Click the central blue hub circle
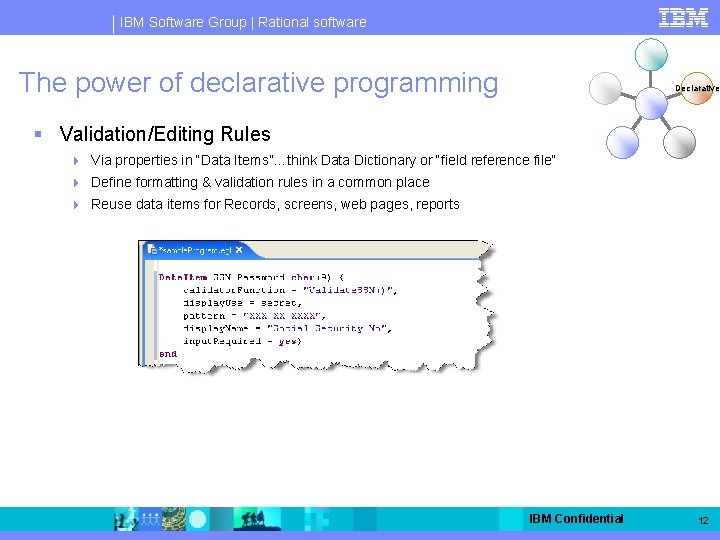Image resolution: width=720 pixels, height=540 pixels. tap(651, 103)
